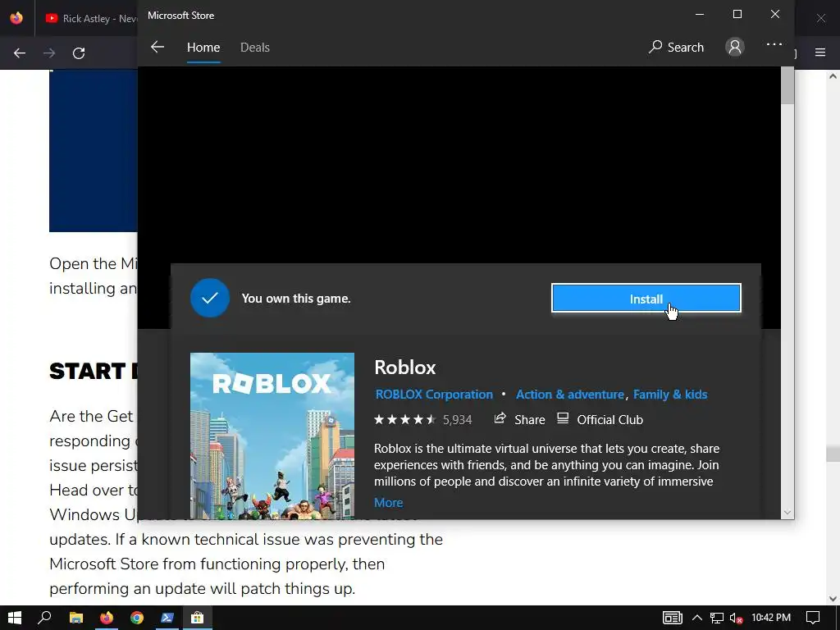Open Search in Microsoft Store
The height and width of the screenshot is (630, 840).
click(676, 47)
